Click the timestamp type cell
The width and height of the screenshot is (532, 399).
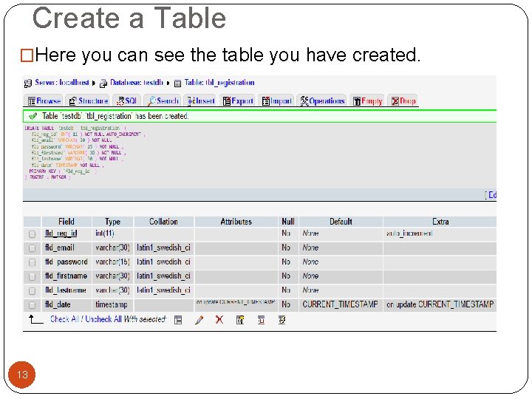[x=112, y=304]
